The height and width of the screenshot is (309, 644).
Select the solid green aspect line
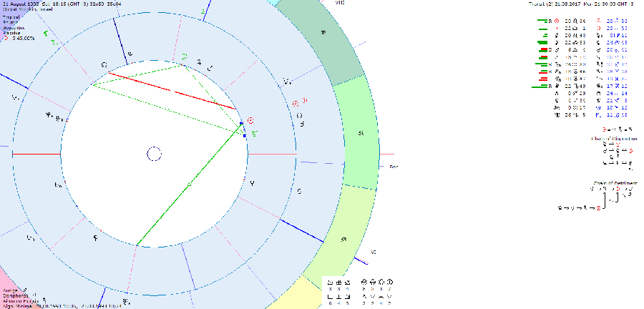[190, 185]
